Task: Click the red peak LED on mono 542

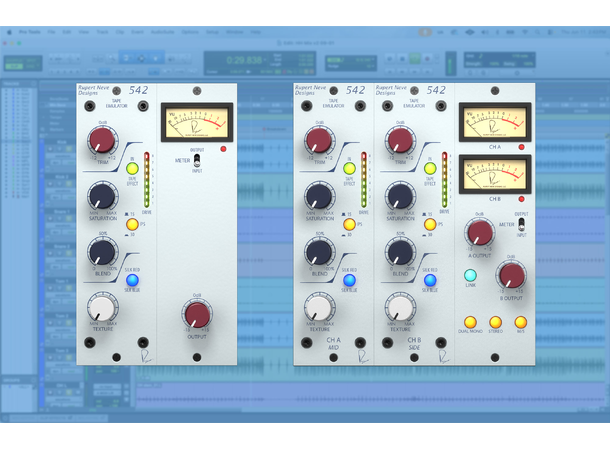Action: (x=223, y=149)
